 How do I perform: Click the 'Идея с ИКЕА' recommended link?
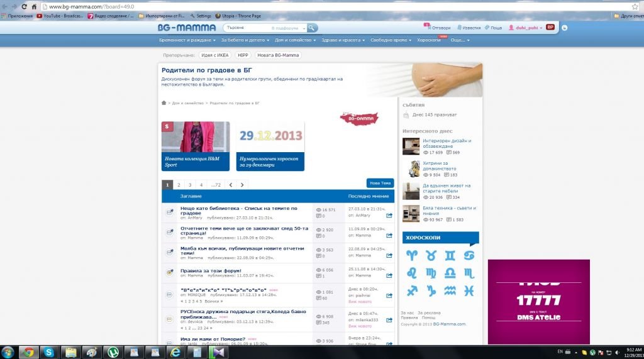point(215,55)
